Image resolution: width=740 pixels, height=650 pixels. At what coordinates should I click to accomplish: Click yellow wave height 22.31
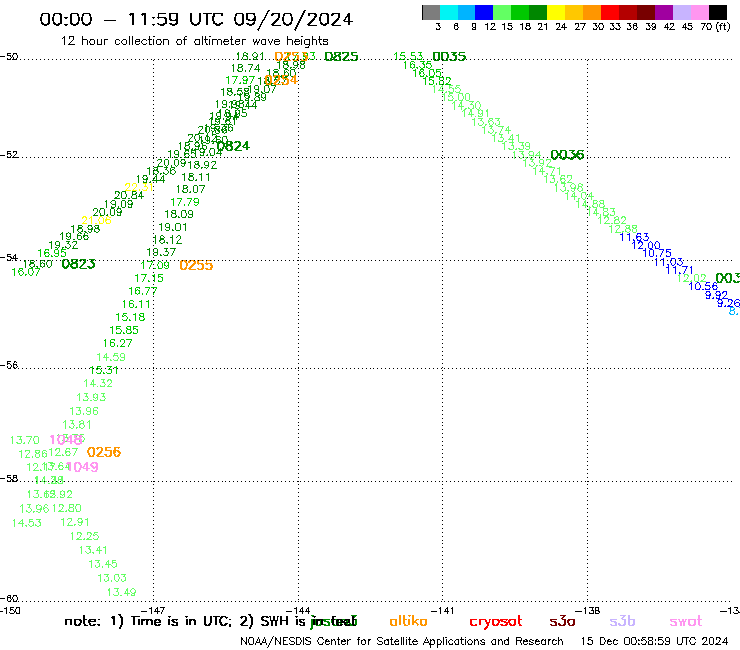[x=139, y=187]
